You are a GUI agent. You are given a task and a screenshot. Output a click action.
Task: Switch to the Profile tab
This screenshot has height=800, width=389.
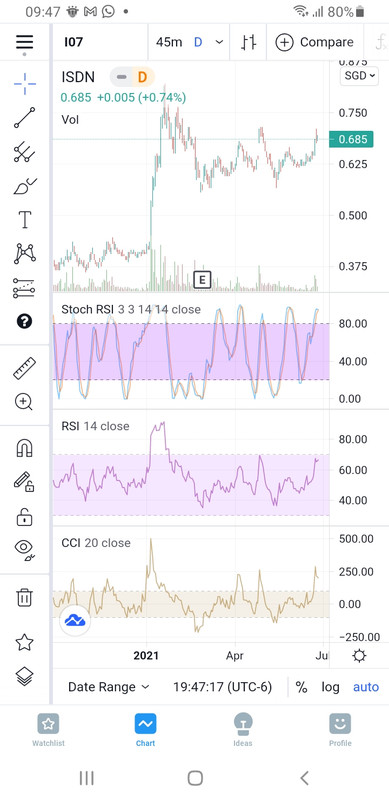(340, 730)
